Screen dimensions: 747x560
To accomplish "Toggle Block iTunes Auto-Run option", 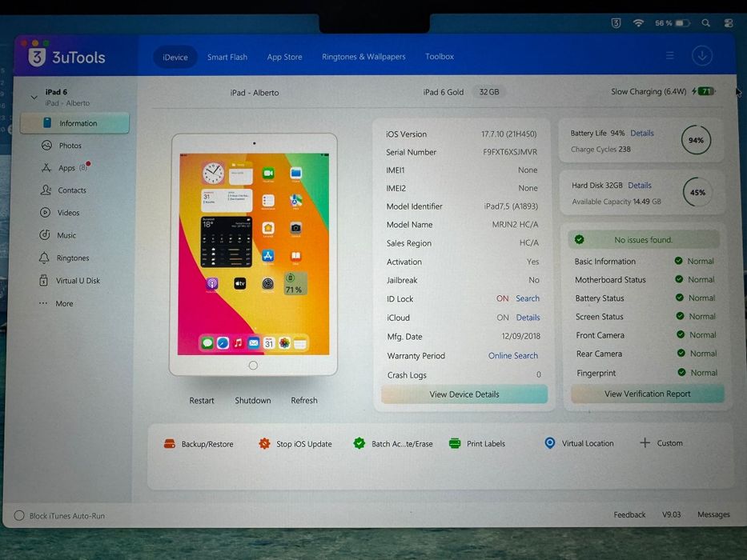I will point(19,515).
